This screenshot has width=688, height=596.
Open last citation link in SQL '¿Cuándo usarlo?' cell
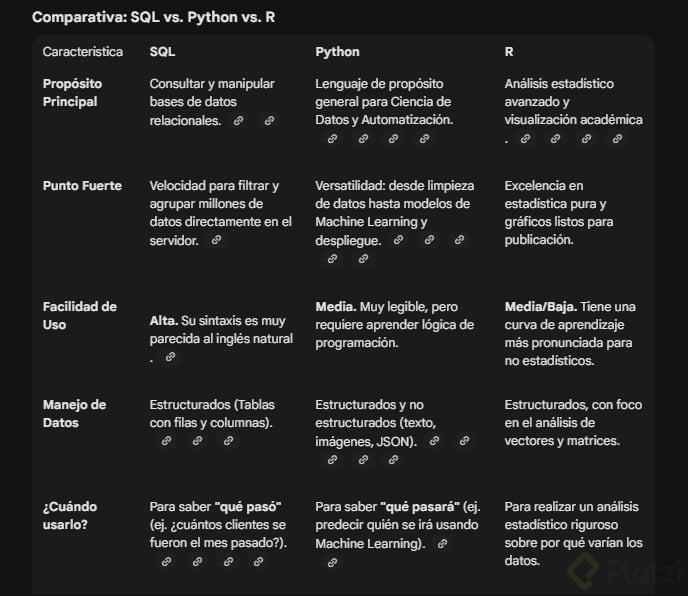[x=258, y=563]
